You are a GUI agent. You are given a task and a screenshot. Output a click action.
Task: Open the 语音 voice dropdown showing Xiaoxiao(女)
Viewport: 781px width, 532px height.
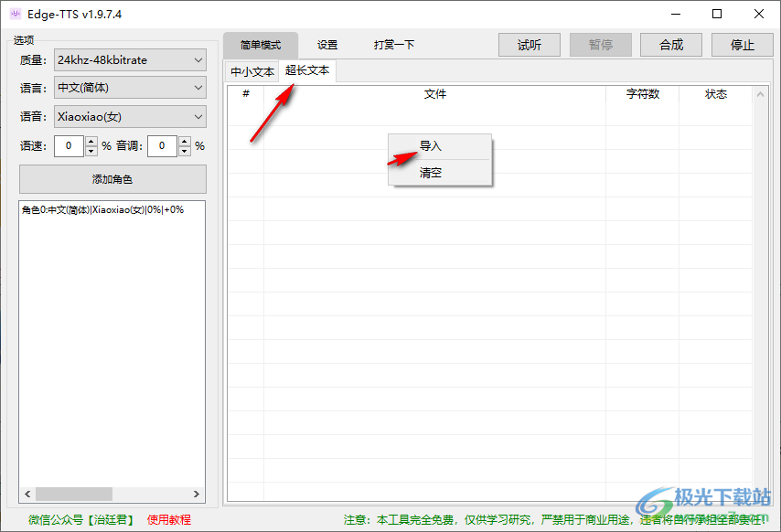[130, 117]
